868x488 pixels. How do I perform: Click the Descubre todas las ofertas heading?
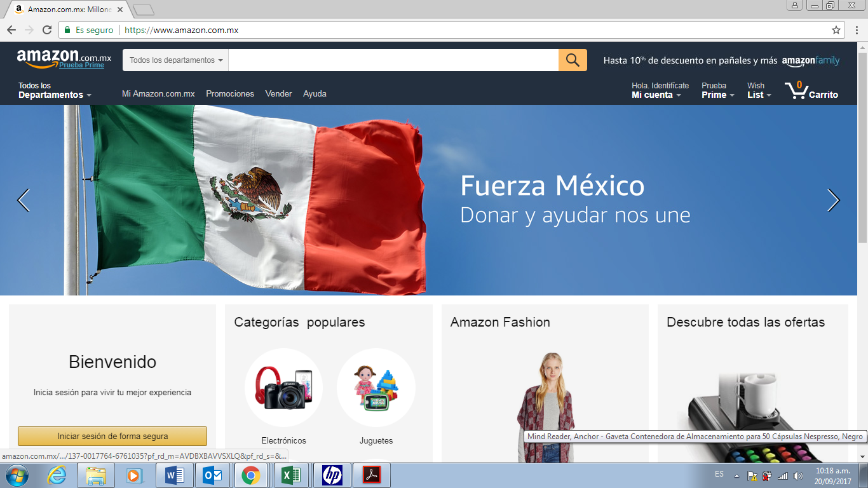(745, 322)
